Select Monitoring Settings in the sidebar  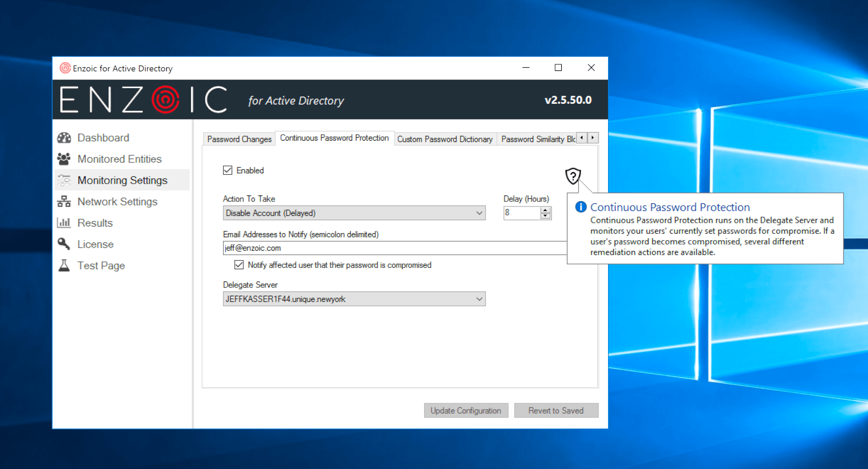coord(122,180)
